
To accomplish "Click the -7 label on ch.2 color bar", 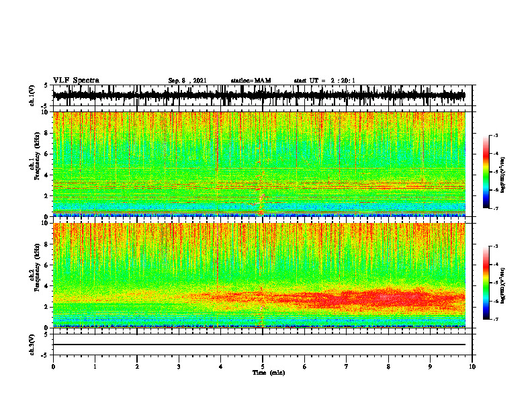I will [x=495, y=319].
